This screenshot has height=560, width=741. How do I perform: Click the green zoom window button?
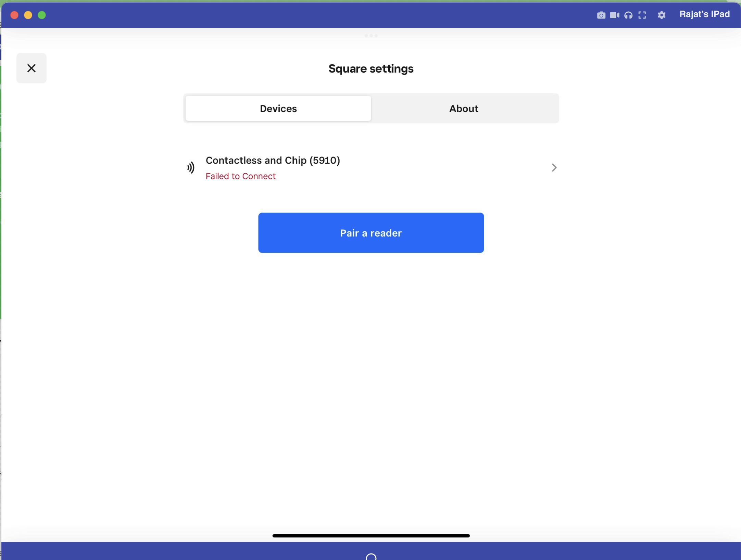42,15
